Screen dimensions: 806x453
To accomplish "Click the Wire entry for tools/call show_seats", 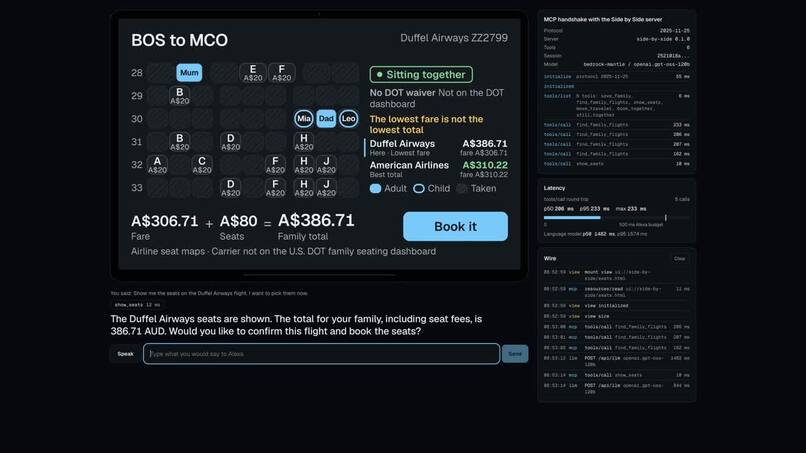I will (616, 375).
